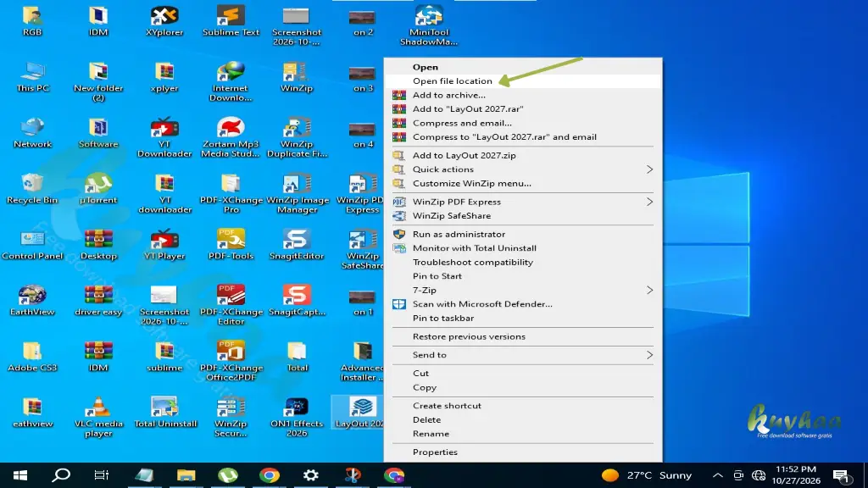Viewport: 868px width, 488px height.
Task: Select the PDF-XChange Pro icon
Action: 231,194
